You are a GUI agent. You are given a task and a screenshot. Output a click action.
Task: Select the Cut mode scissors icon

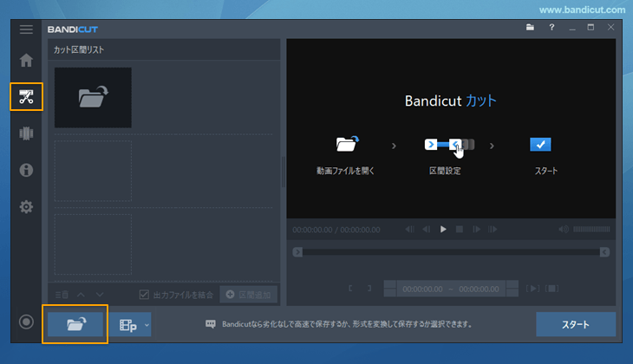26,97
